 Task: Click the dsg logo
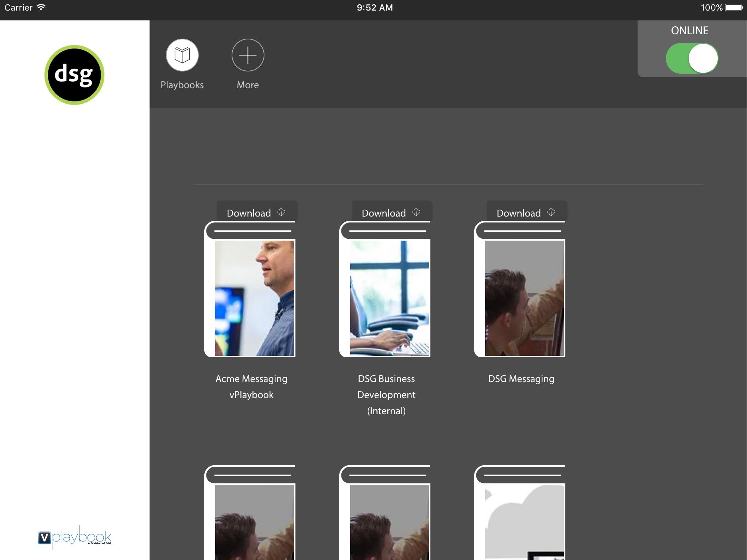coord(74,75)
